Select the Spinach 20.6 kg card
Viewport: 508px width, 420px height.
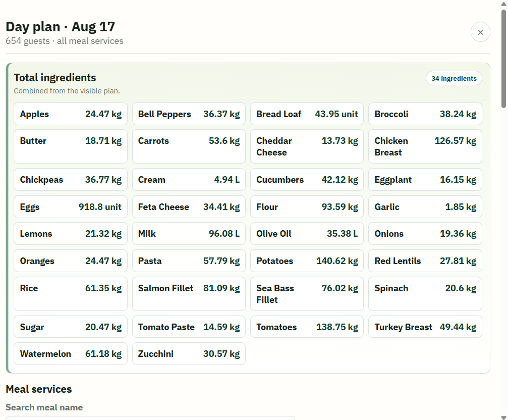pyautogui.click(x=425, y=294)
